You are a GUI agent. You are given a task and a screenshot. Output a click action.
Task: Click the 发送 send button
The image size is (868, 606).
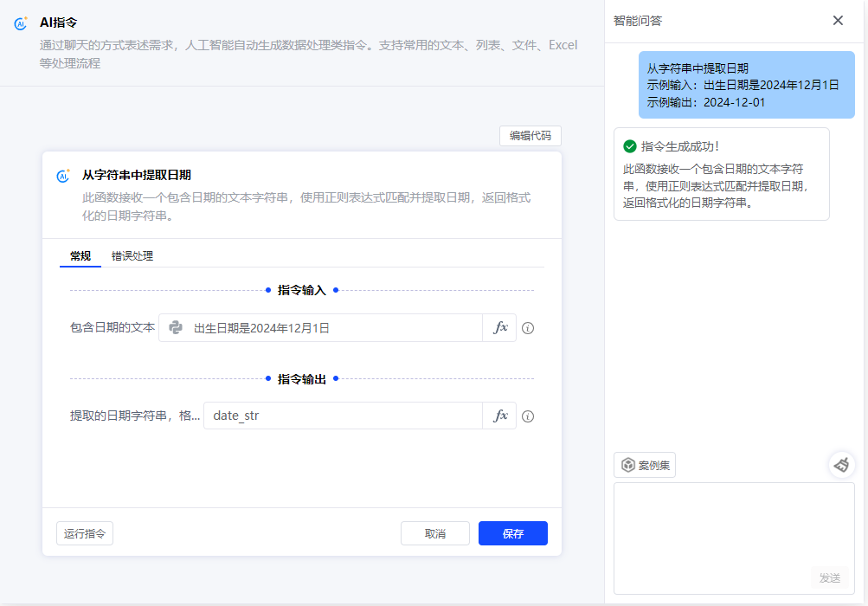[x=829, y=577]
